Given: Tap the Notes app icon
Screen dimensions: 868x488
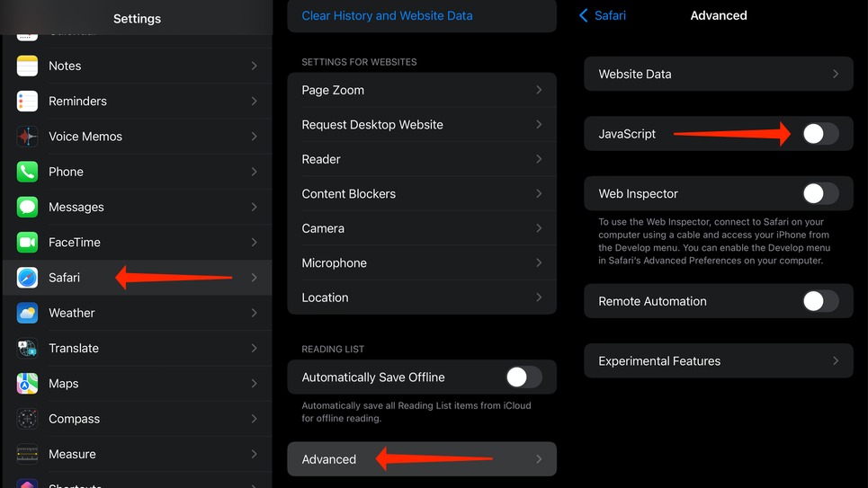Looking at the screenshot, I should coord(27,66).
